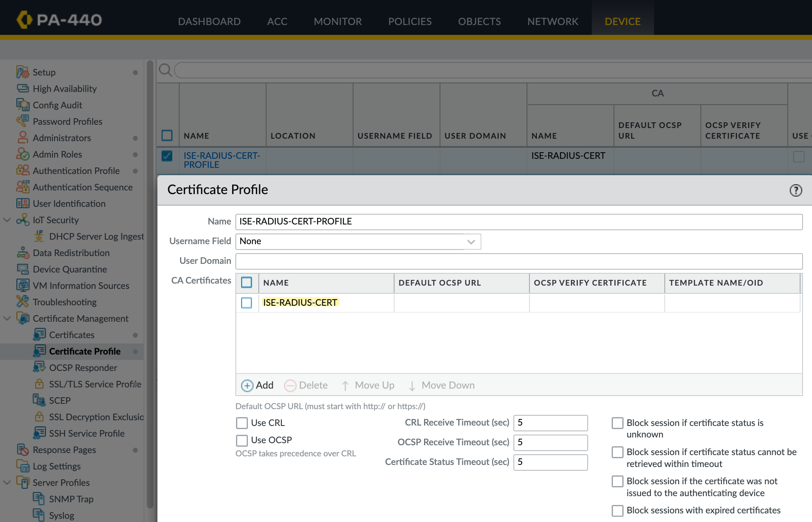812x522 pixels.
Task: Enable the Use OCSP checkbox
Action: [x=242, y=440]
